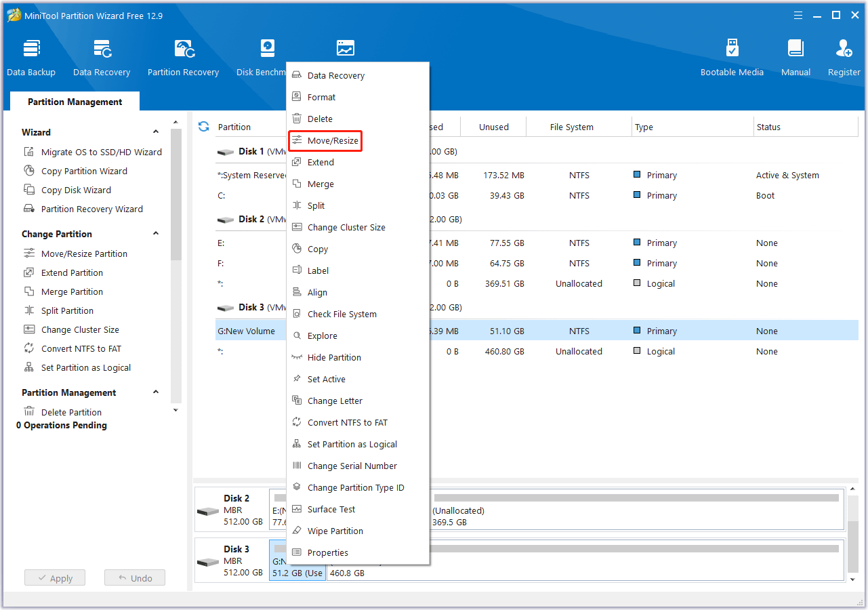Choose Split from the context menu

358,205
